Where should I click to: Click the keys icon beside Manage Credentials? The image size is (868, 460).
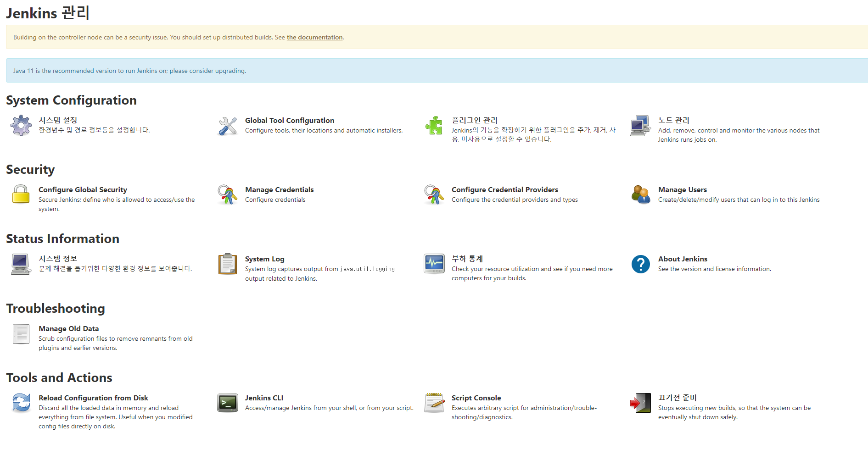(x=228, y=194)
